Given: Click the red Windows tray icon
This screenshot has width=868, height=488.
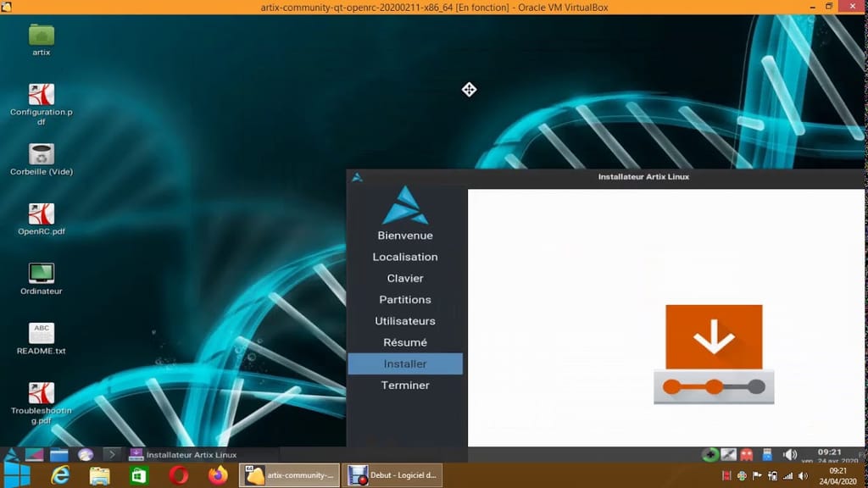Looking at the screenshot, I should pos(726,476).
